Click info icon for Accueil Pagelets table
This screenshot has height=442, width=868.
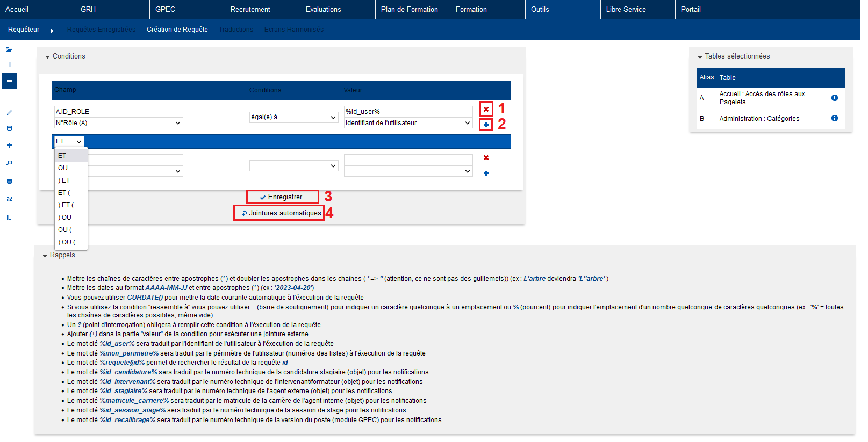point(835,98)
